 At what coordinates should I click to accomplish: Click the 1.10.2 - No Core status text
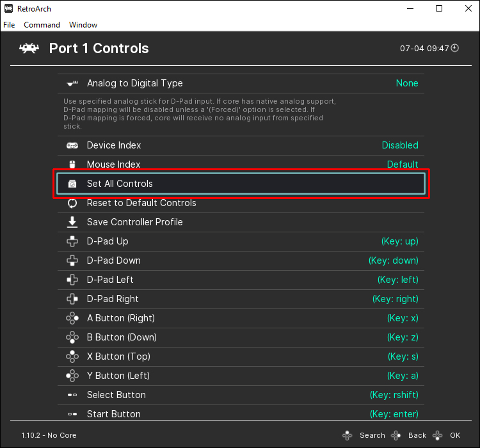point(49,435)
